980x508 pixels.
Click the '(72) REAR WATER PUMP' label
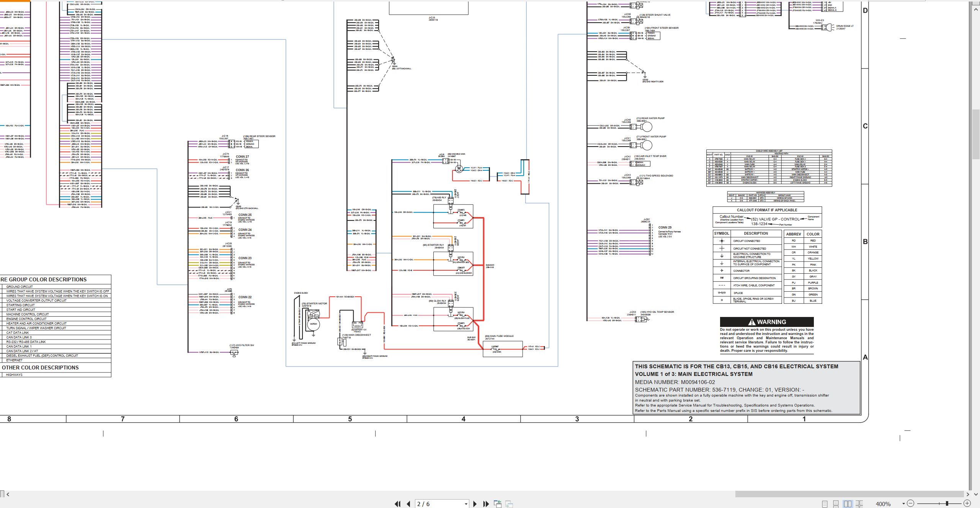[x=651, y=118]
